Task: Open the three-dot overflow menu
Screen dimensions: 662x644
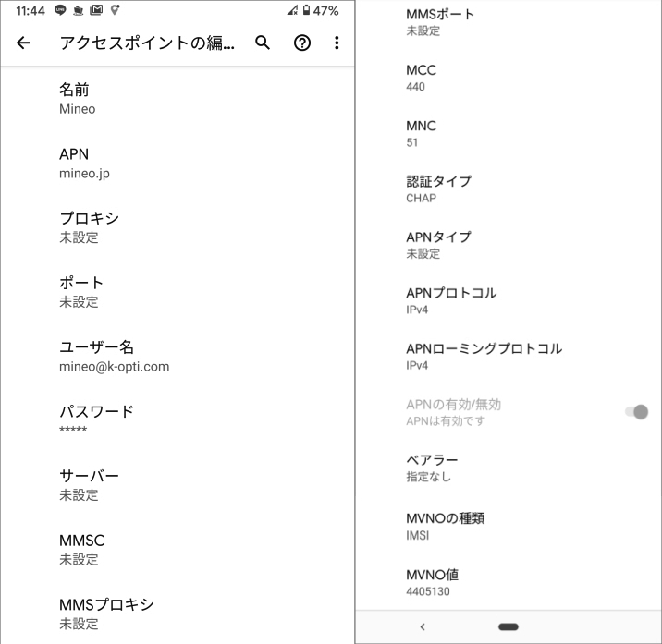Action: 337,43
